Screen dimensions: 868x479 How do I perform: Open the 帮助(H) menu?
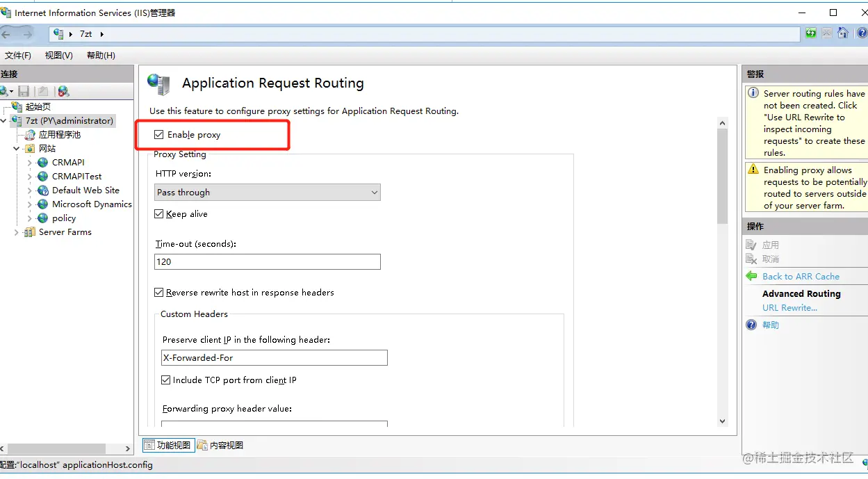tap(101, 56)
